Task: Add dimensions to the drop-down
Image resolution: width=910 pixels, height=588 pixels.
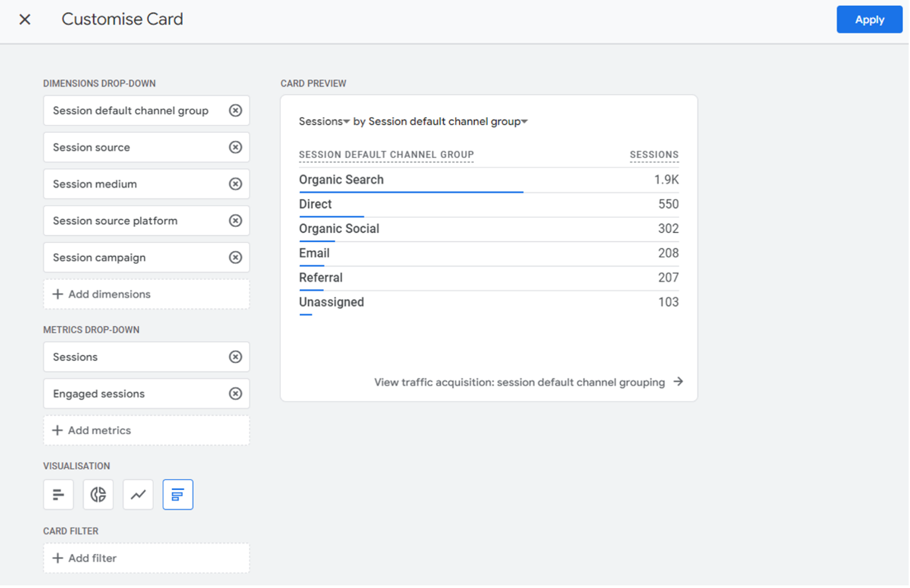Action: click(x=146, y=294)
